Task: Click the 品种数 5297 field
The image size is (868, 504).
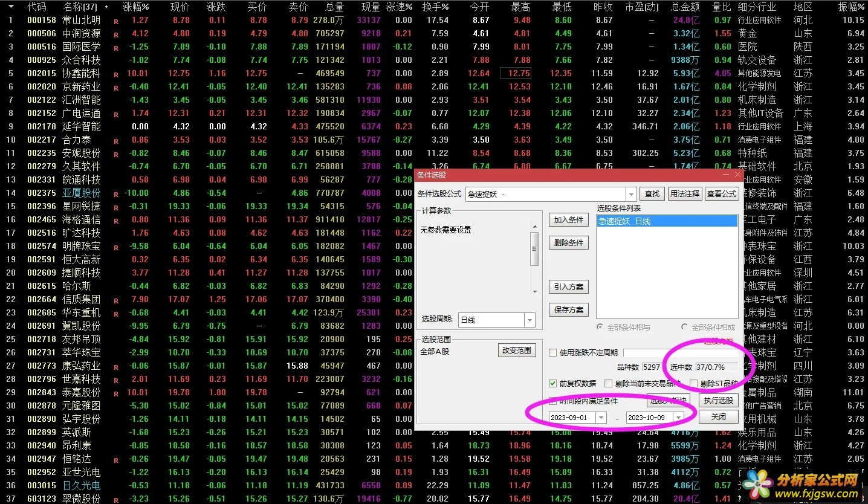Action: (652, 367)
